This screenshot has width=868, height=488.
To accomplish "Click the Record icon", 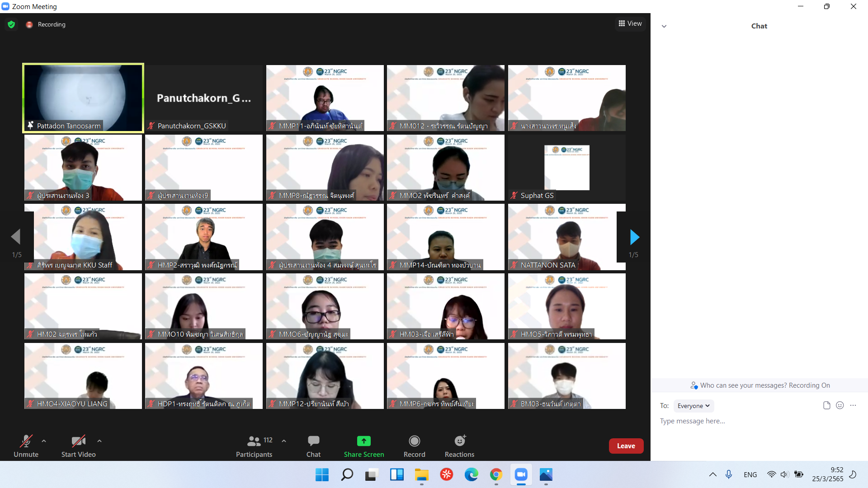I will point(414,441).
